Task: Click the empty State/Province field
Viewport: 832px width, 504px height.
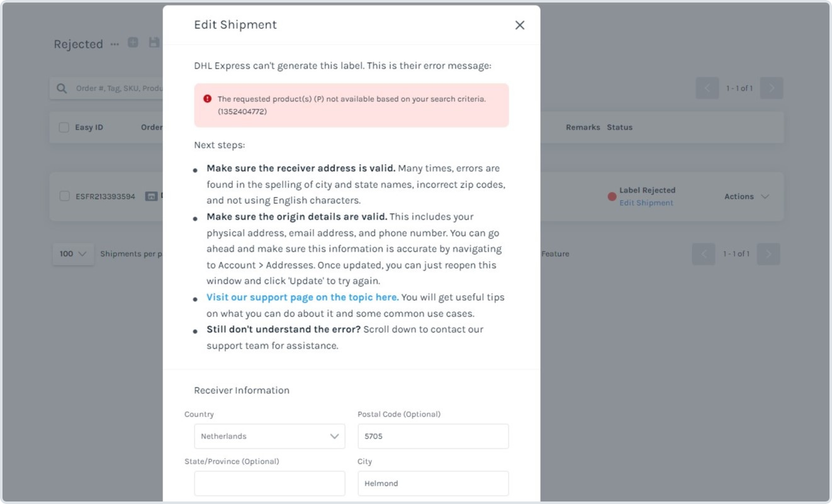Action: coord(269,483)
